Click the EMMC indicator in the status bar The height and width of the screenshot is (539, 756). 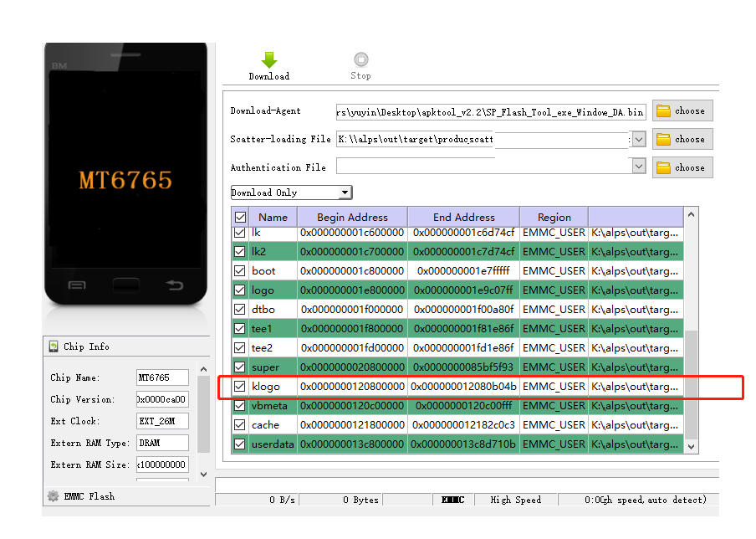[452, 500]
